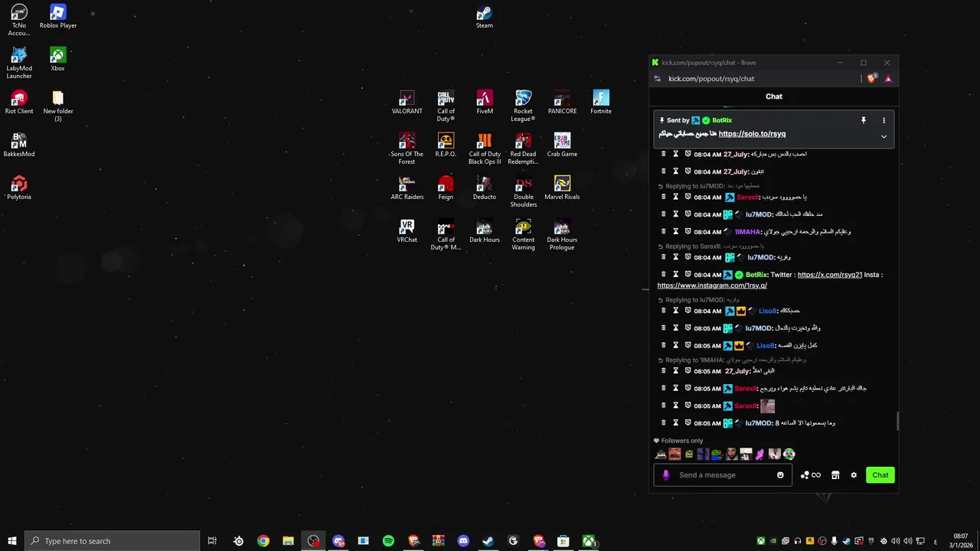Viewport: 980px width, 551px height.
Task: Click the Send a message input field
Action: click(723, 475)
